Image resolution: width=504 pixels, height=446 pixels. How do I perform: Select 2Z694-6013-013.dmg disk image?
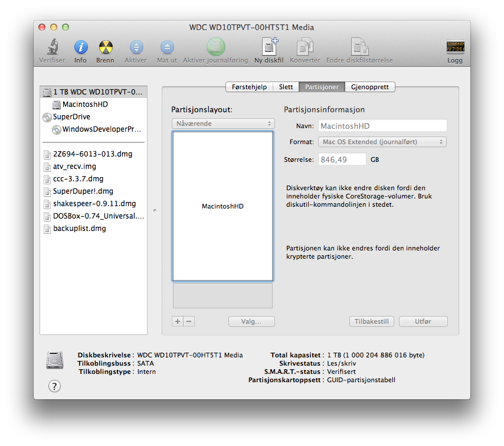click(93, 154)
